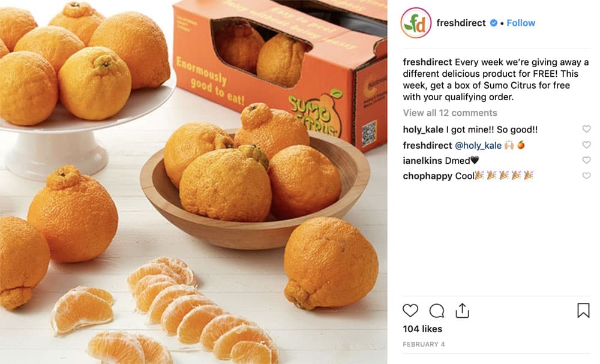View the 104 likes list
Image resolution: width=600 pixels, height=364 pixels.
click(x=422, y=329)
